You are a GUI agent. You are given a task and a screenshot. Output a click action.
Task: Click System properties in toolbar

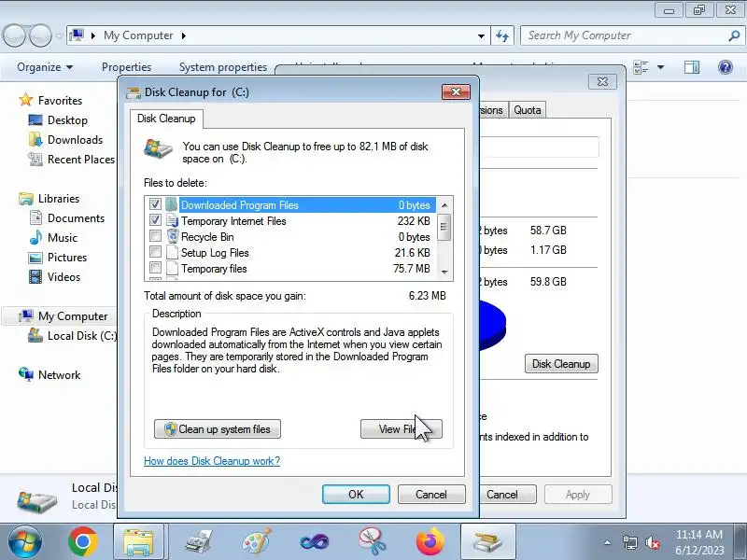[x=223, y=67]
